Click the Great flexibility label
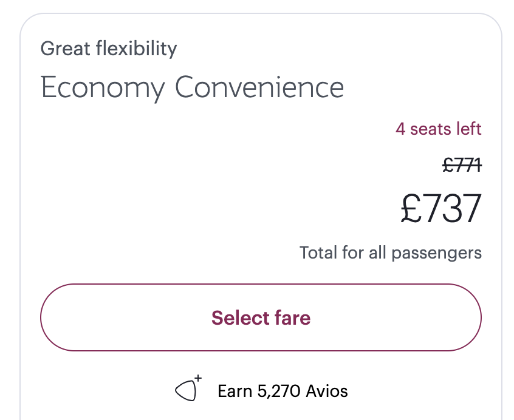 pos(109,48)
